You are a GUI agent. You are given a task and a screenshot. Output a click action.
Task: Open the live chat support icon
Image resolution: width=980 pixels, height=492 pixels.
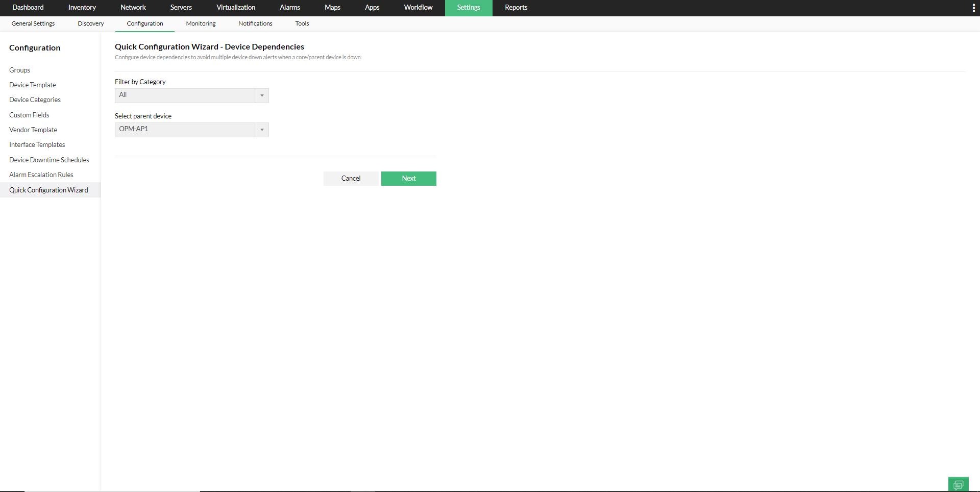(958, 484)
